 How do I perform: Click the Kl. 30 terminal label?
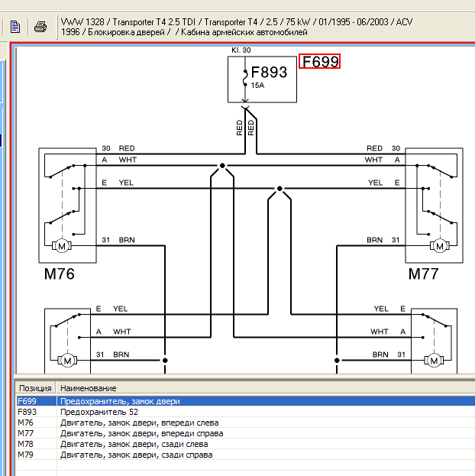(241, 50)
